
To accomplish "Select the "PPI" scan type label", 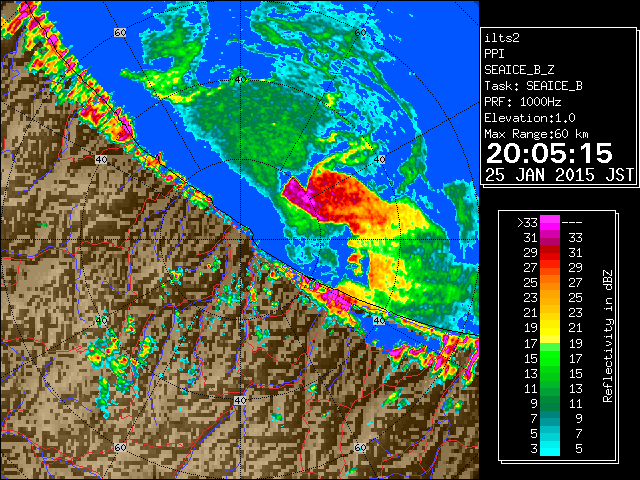I will pyautogui.click(x=494, y=54).
